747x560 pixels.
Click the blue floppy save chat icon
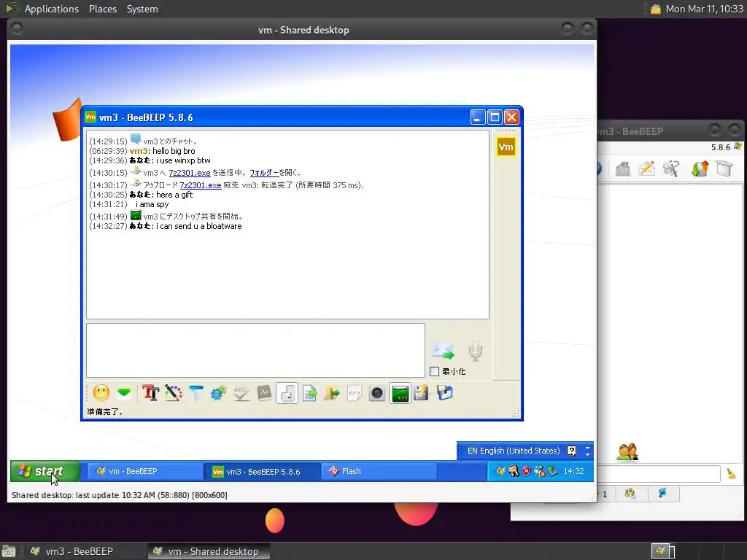point(444,393)
